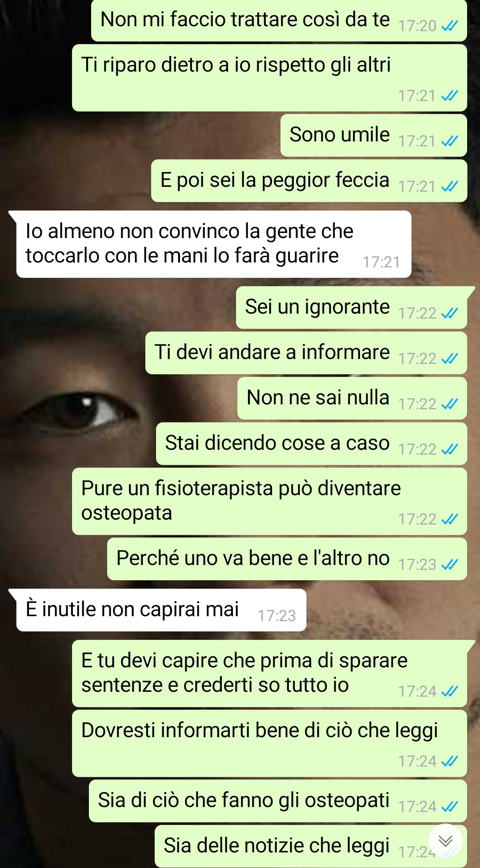Tap message 'Sia di ciò che fanno gli osteopati'
This screenshot has height=868, width=480.
pos(278,801)
